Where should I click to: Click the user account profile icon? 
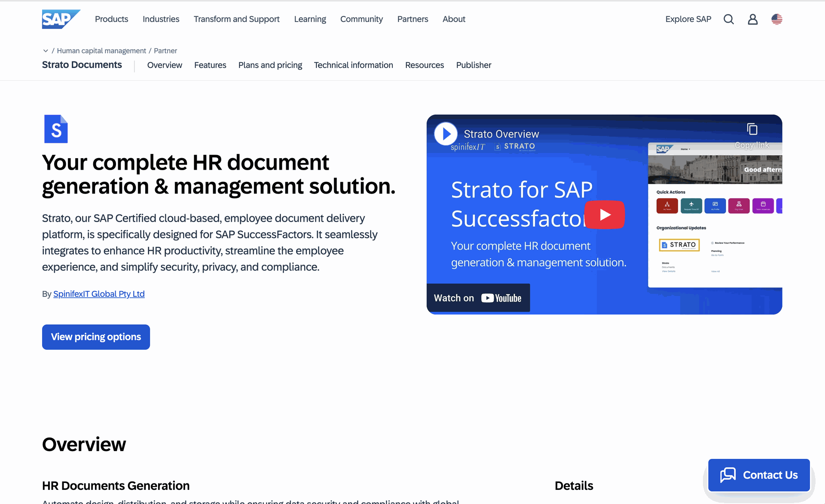(x=752, y=19)
